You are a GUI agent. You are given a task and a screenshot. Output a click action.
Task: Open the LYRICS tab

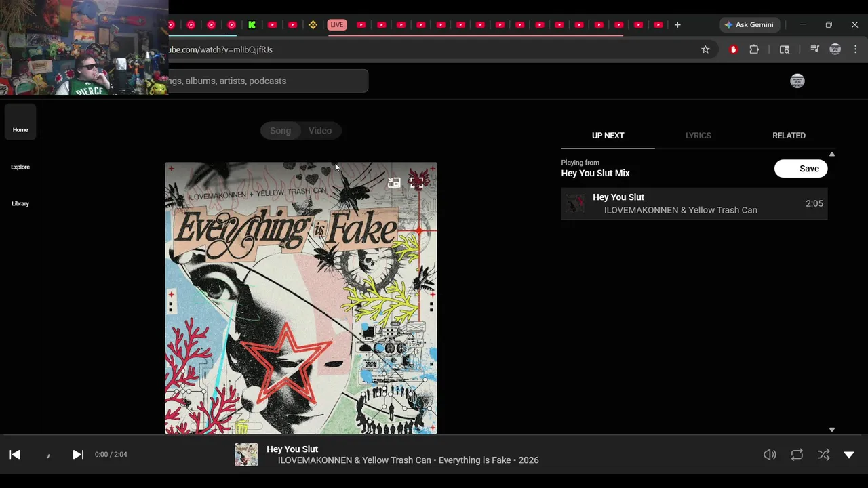click(x=698, y=136)
